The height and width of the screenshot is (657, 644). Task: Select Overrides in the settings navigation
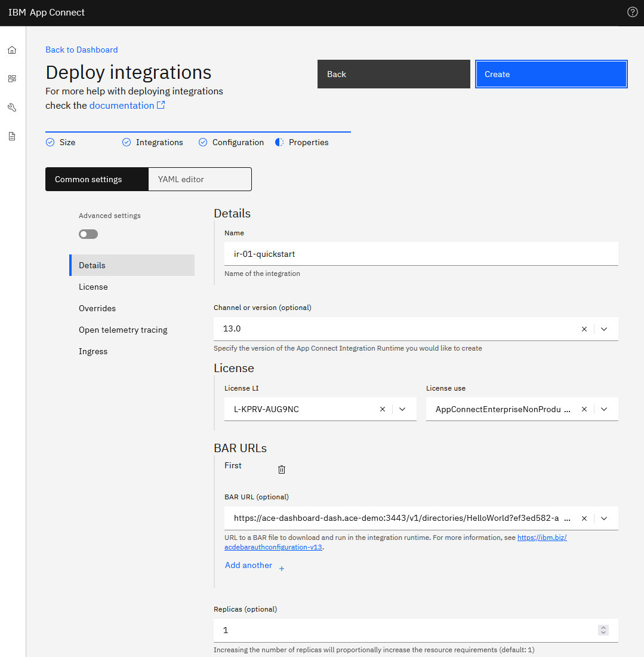(97, 308)
